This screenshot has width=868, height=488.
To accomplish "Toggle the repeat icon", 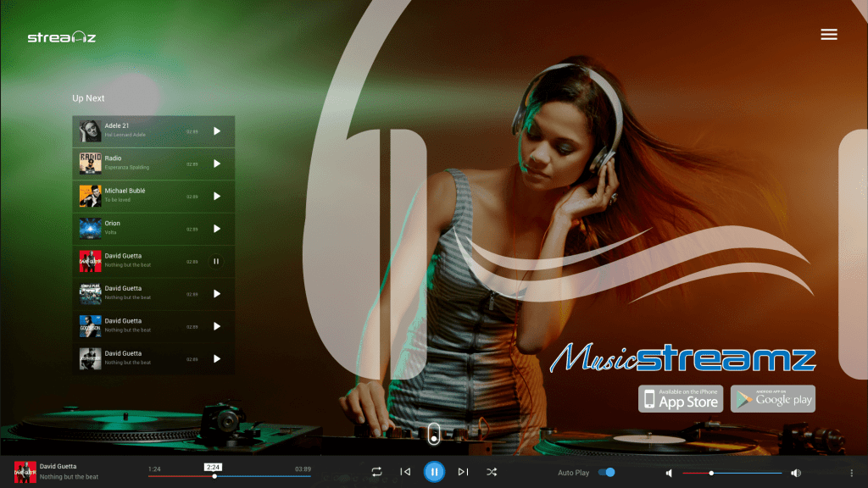I will 376,472.
